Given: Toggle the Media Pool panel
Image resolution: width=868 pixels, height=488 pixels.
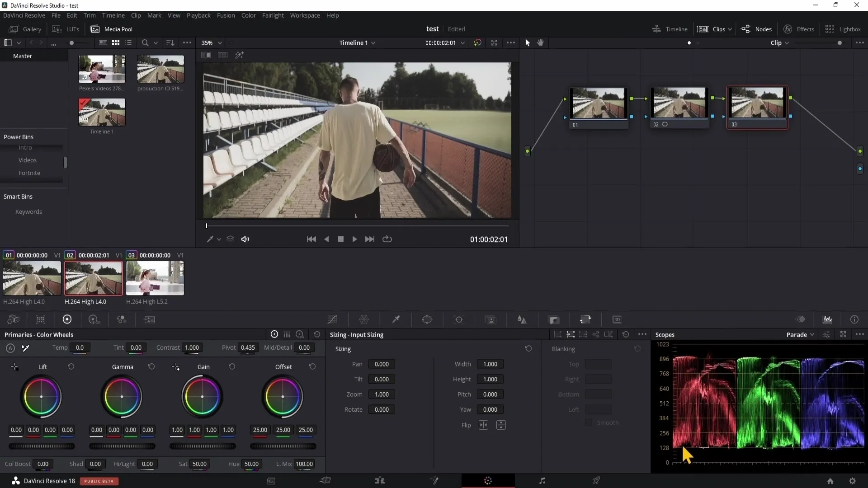Looking at the screenshot, I should pos(111,29).
